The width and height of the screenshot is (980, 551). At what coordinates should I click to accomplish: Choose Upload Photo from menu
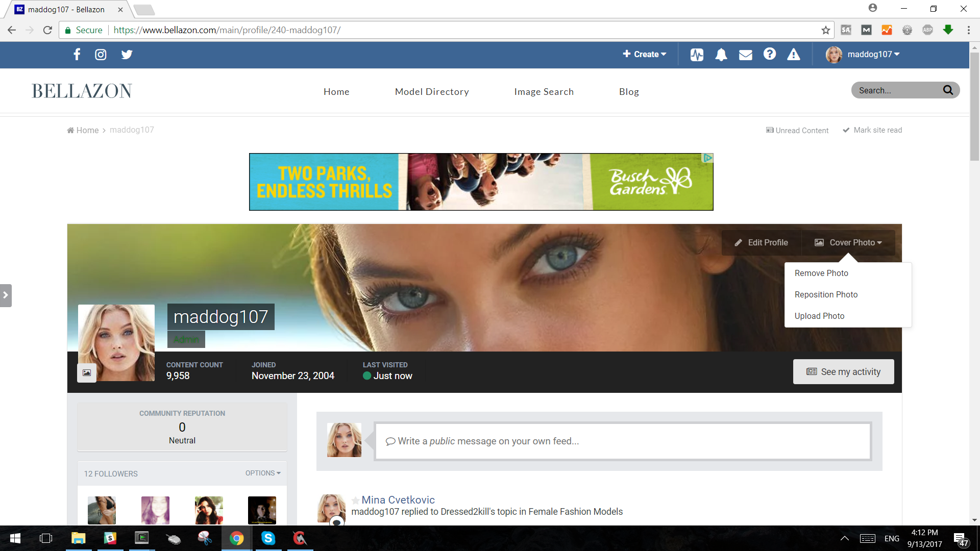(x=819, y=316)
